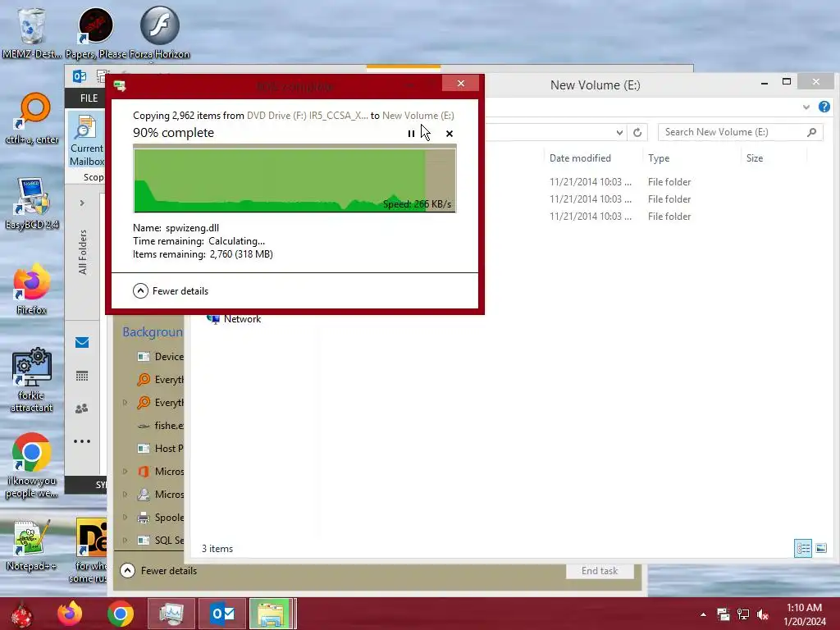Open the taskbar clock and date
Image resolution: width=840 pixels, height=630 pixels.
(x=804, y=614)
